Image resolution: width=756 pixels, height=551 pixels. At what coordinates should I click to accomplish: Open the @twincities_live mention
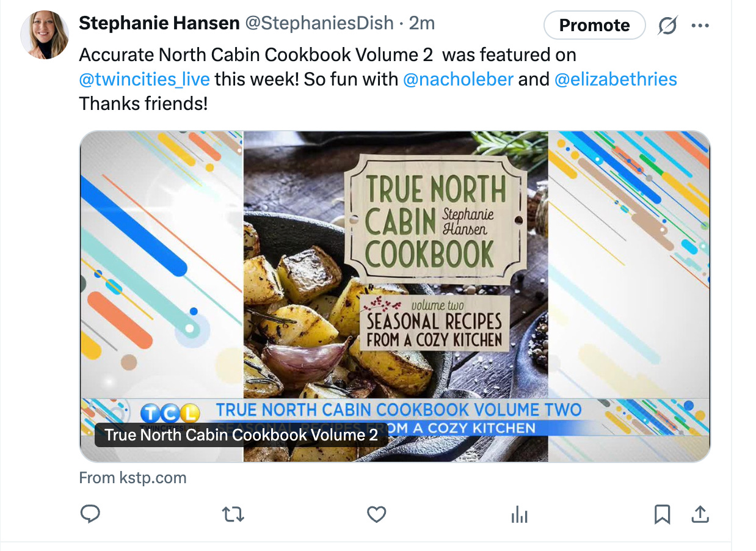pos(145,79)
